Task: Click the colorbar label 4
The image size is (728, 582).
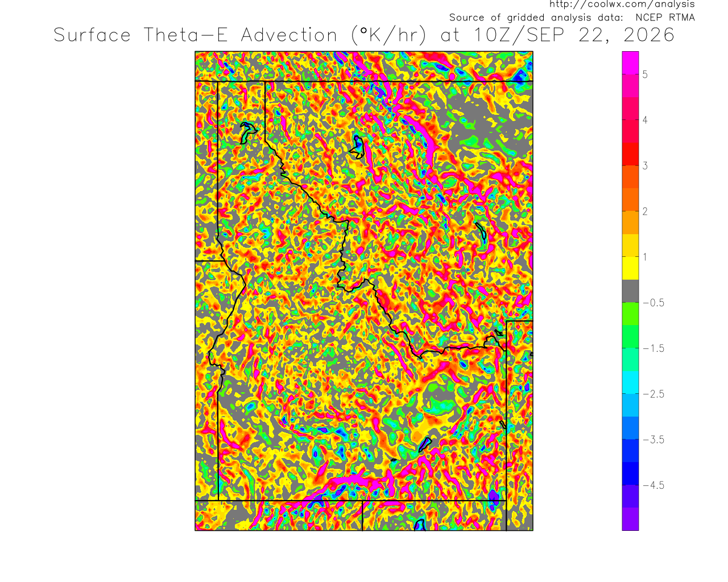Action: pyautogui.click(x=645, y=120)
